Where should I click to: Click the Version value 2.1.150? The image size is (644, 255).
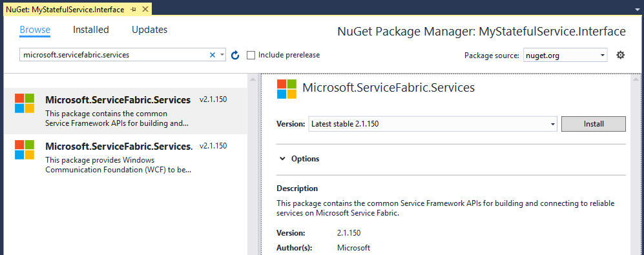click(x=349, y=233)
